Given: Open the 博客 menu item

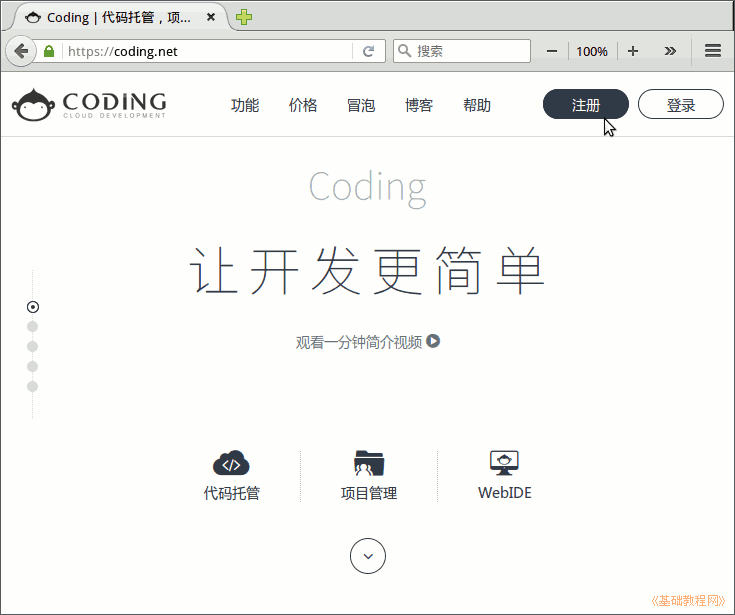Looking at the screenshot, I should (x=419, y=105).
